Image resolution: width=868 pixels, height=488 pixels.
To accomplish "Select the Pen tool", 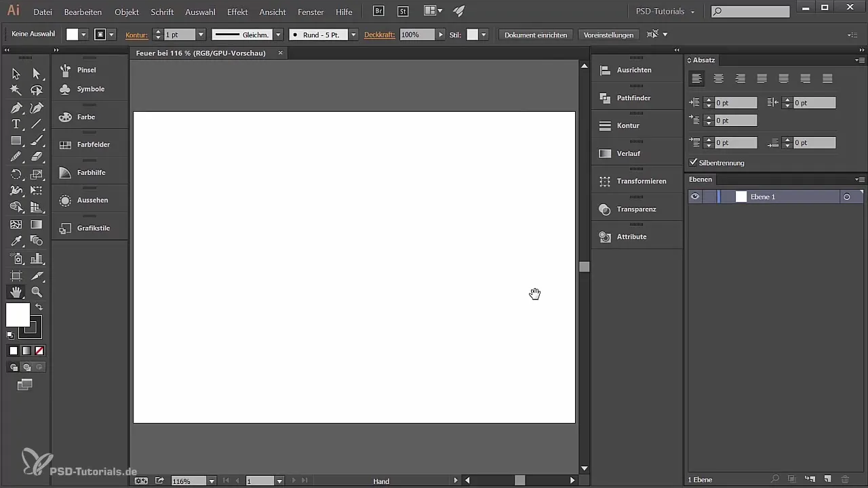I will (x=16, y=108).
